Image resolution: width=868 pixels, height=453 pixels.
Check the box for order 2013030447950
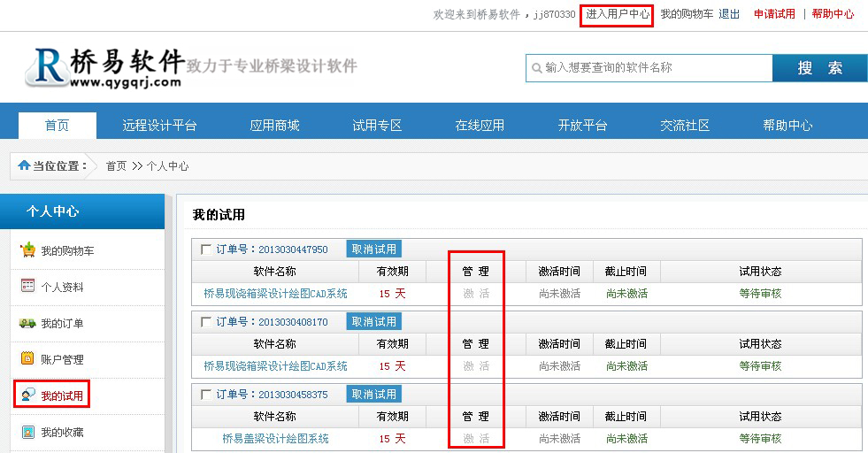206,250
